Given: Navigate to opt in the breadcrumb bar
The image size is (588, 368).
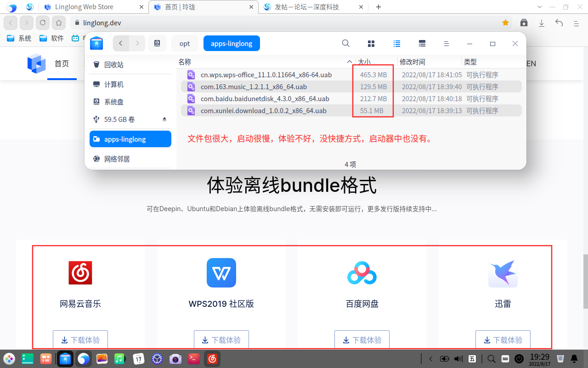Looking at the screenshot, I should point(185,43).
